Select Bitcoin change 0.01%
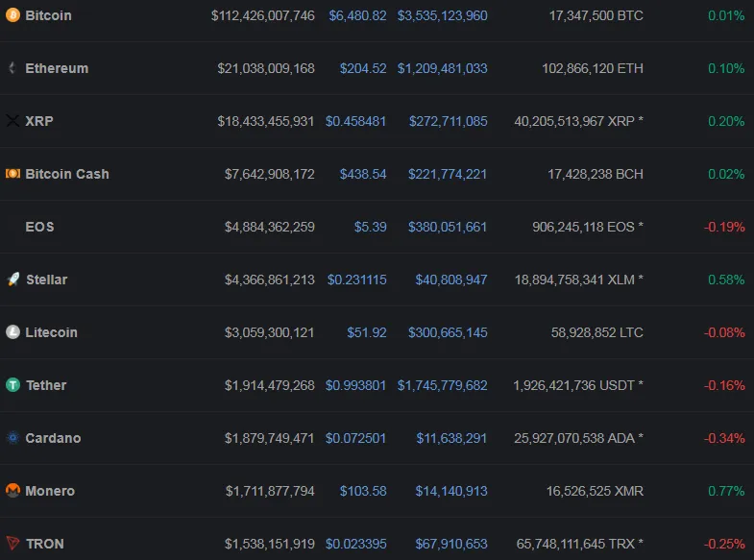Screen dimensions: 754x560 (x=726, y=15)
